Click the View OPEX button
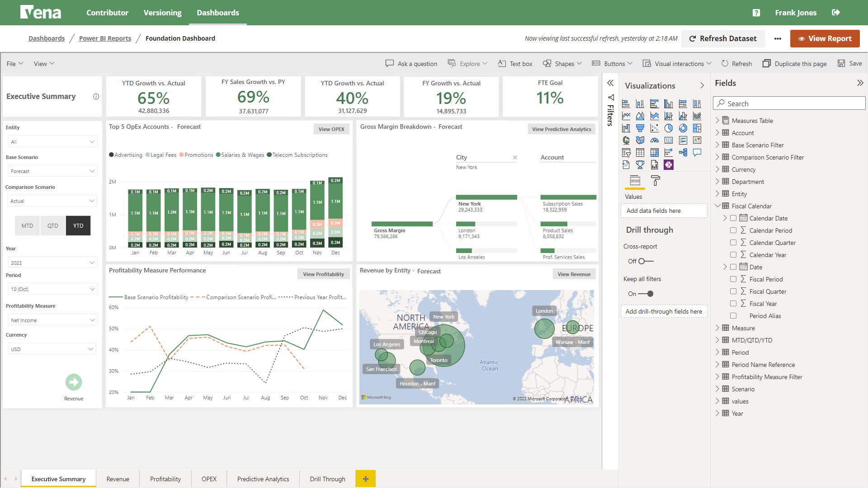The image size is (868, 488). tap(331, 129)
